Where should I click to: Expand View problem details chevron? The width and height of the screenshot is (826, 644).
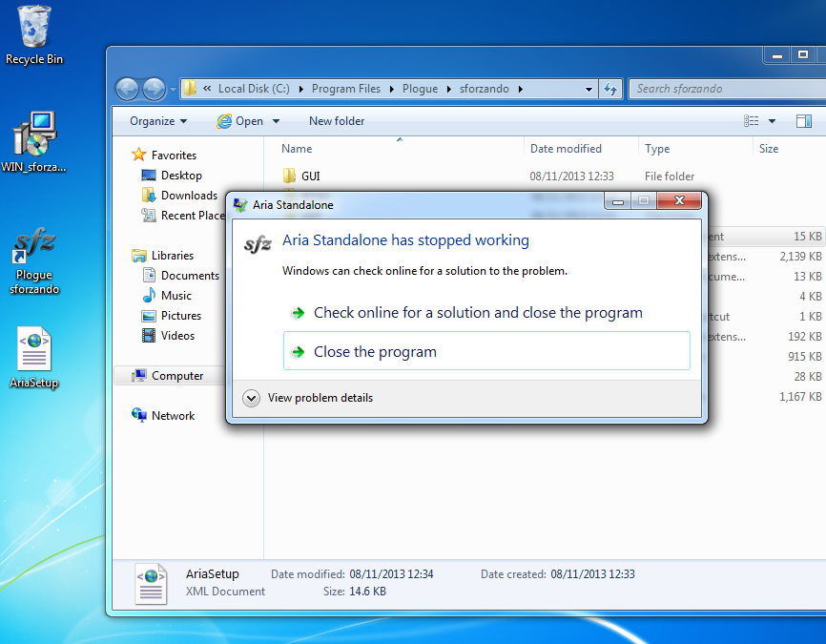point(251,398)
